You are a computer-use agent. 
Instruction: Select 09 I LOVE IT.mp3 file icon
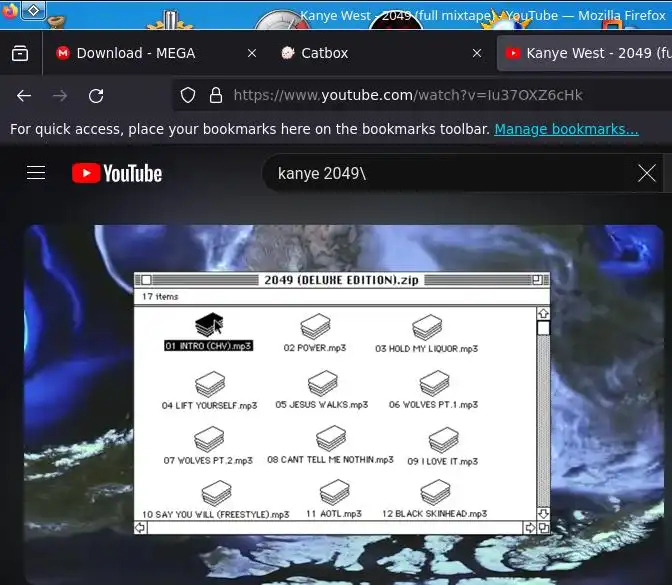coord(444,440)
